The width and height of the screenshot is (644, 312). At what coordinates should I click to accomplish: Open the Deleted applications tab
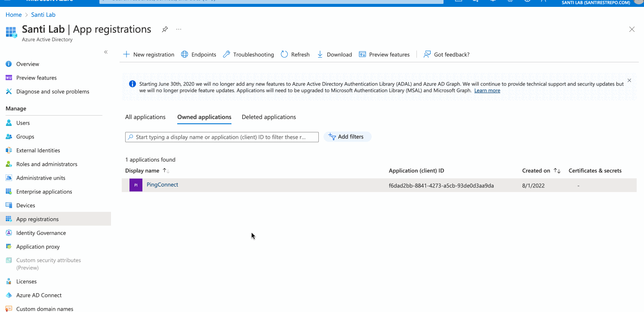pyautogui.click(x=268, y=117)
